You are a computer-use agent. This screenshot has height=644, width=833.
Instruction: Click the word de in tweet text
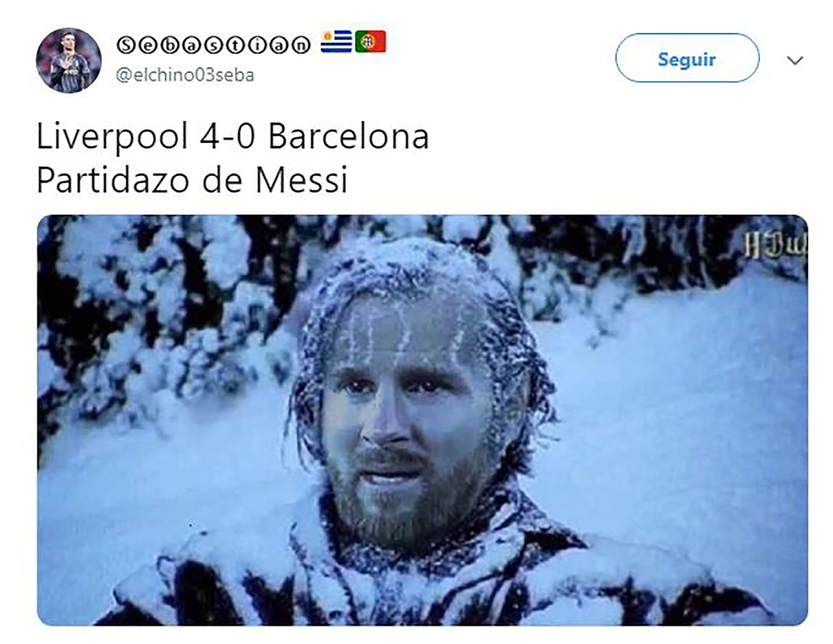[222, 180]
